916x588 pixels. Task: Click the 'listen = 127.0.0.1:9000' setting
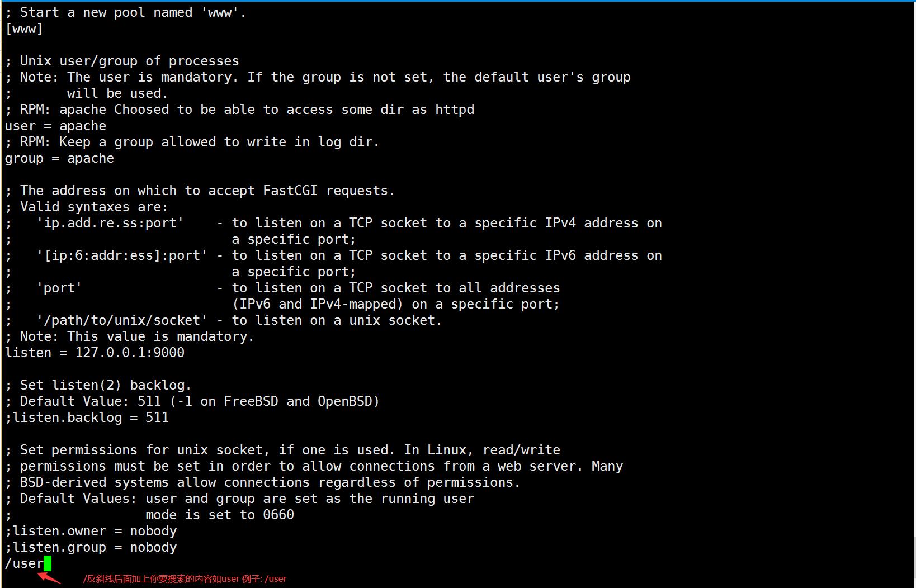tap(95, 353)
